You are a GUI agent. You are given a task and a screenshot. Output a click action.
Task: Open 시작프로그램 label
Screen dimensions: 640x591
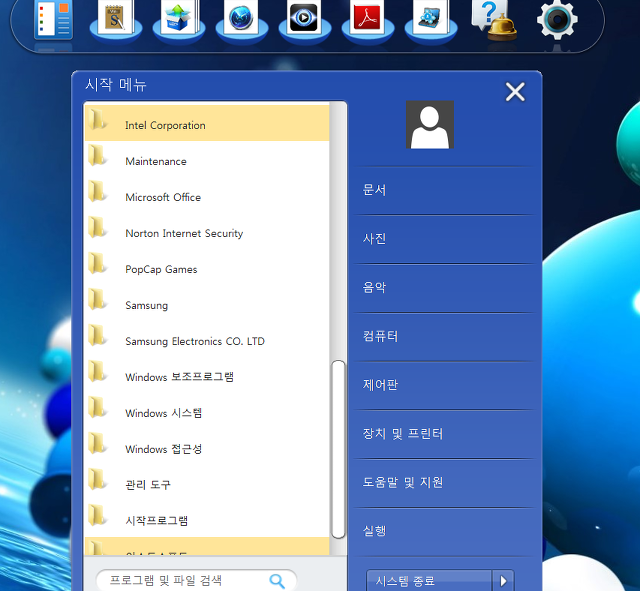coord(156,520)
